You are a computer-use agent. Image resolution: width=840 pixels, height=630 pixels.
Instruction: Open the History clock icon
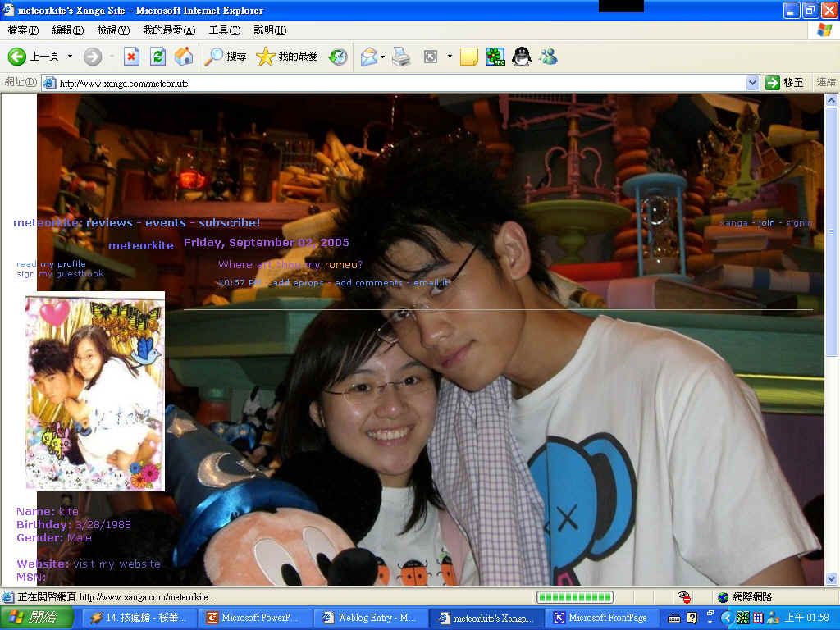(338, 57)
